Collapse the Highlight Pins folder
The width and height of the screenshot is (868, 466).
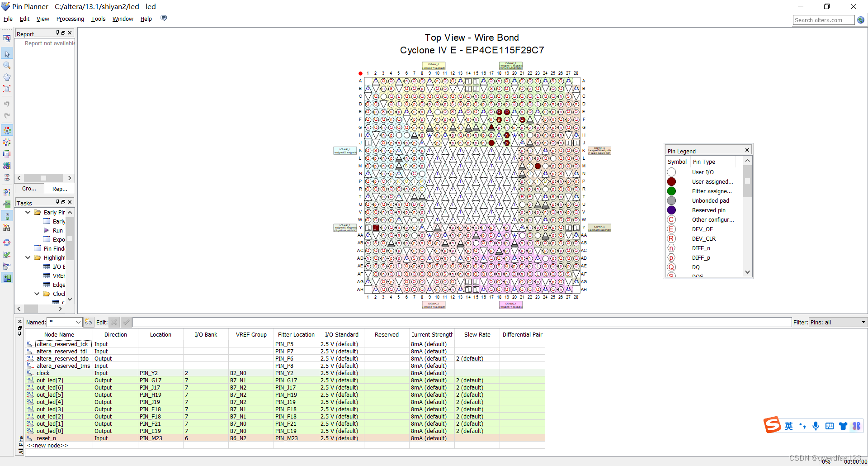click(x=28, y=257)
